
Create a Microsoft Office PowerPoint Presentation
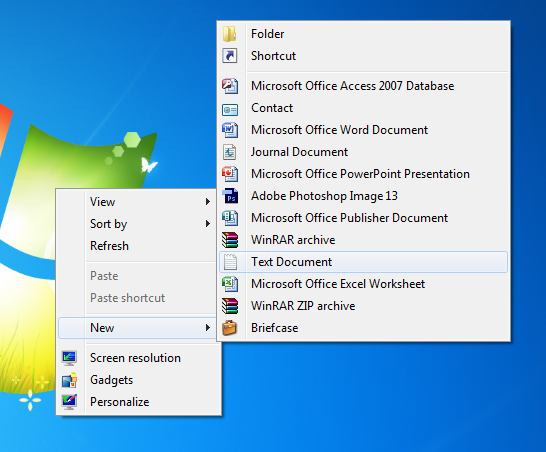coord(364,174)
